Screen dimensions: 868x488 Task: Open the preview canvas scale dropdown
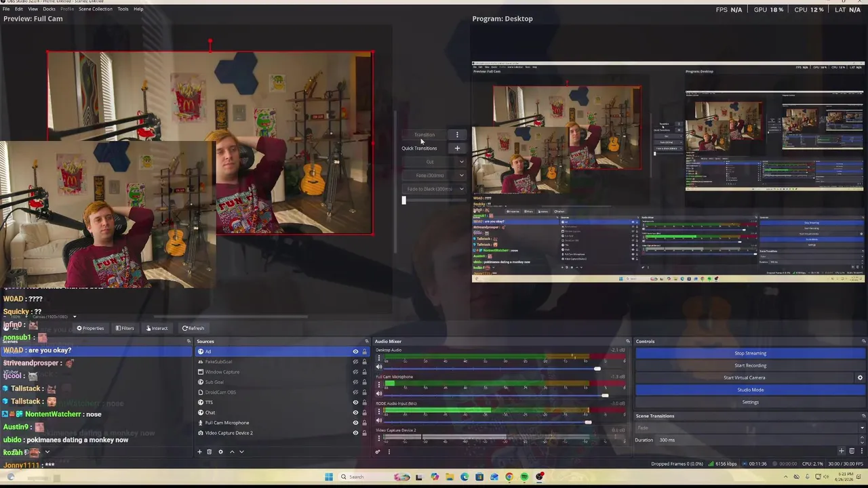point(74,317)
